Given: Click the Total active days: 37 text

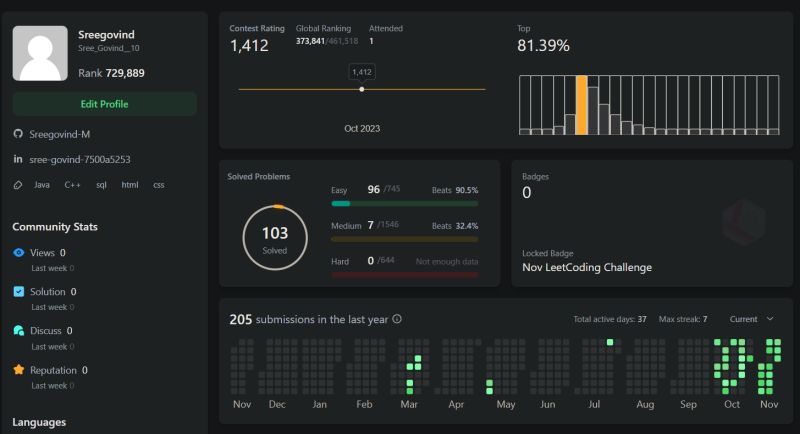Looking at the screenshot, I should pyautogui.click(x=610, y=319).
